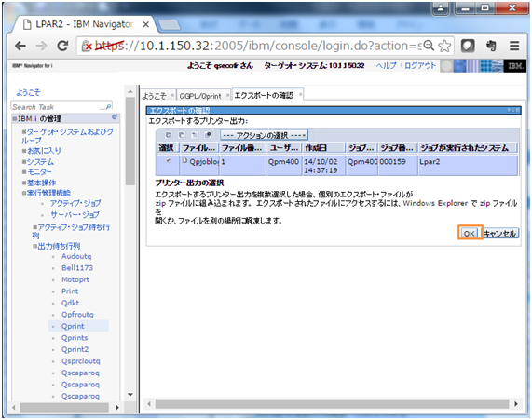Collapse the 実行管理機能 tree node

24,193
